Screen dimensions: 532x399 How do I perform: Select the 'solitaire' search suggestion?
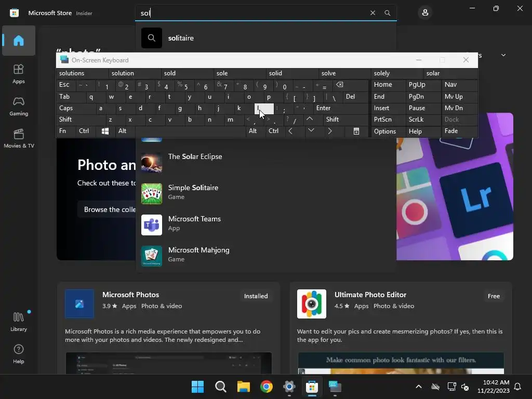pos(265,38)
